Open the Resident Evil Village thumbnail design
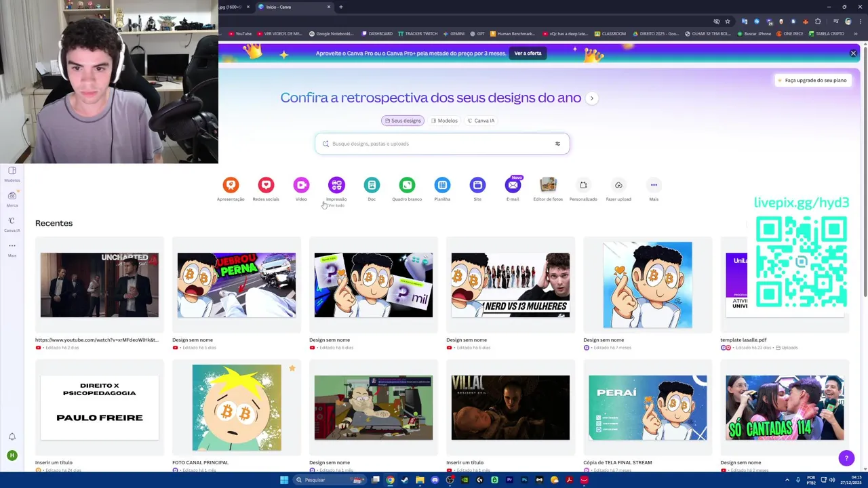868x488 pixels. 511,407
